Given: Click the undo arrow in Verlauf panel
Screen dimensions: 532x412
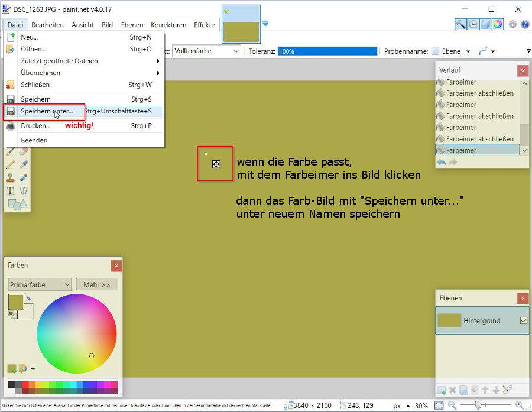Looking at the screenshot, I should point(442,162).
